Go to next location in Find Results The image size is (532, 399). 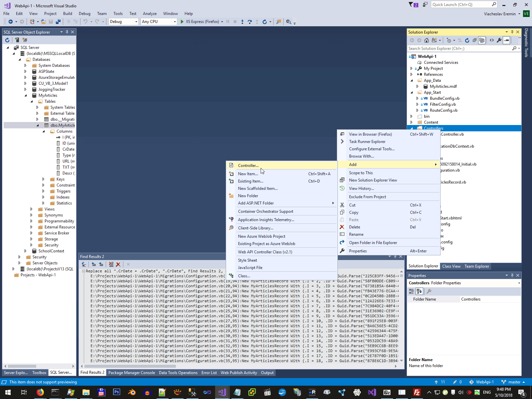click(x=101, y=264)
